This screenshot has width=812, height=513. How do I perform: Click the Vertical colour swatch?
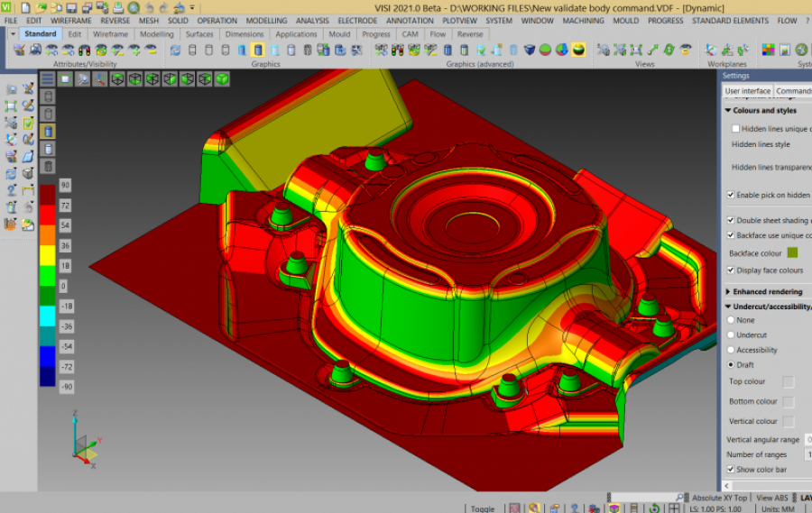coord(789,421)
